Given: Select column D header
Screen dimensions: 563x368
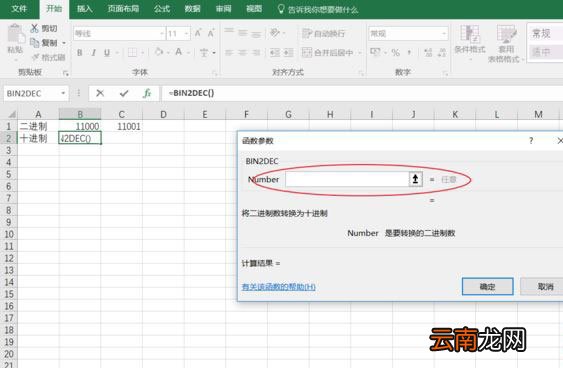Looking at the screenshot, I should coord(163,114).
